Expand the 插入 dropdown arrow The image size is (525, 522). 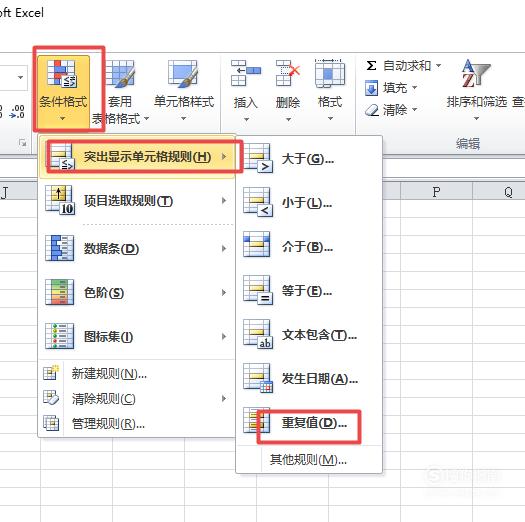[246, 119]
